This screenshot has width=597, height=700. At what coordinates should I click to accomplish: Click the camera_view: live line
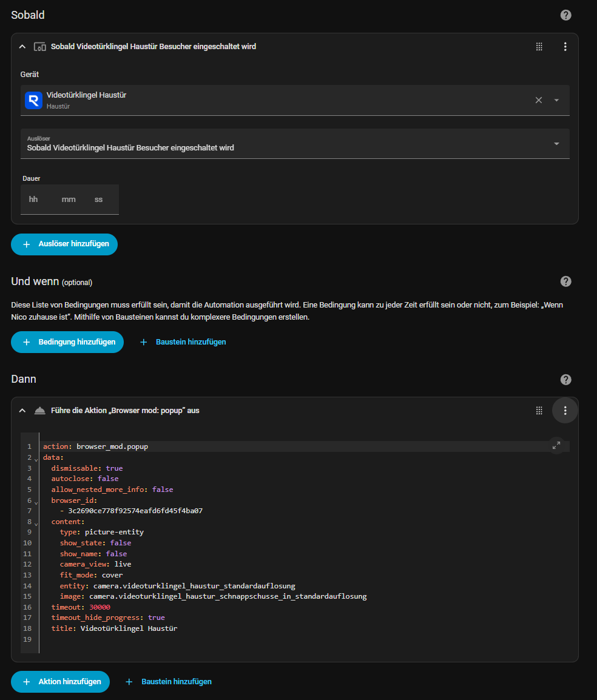pos(95,564)
